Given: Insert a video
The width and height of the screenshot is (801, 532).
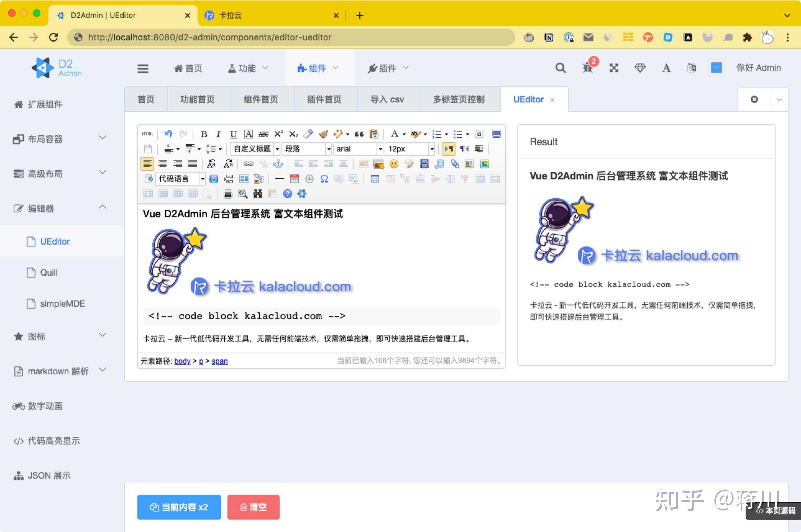Looking at the screenshot, I should pos(424,164).
